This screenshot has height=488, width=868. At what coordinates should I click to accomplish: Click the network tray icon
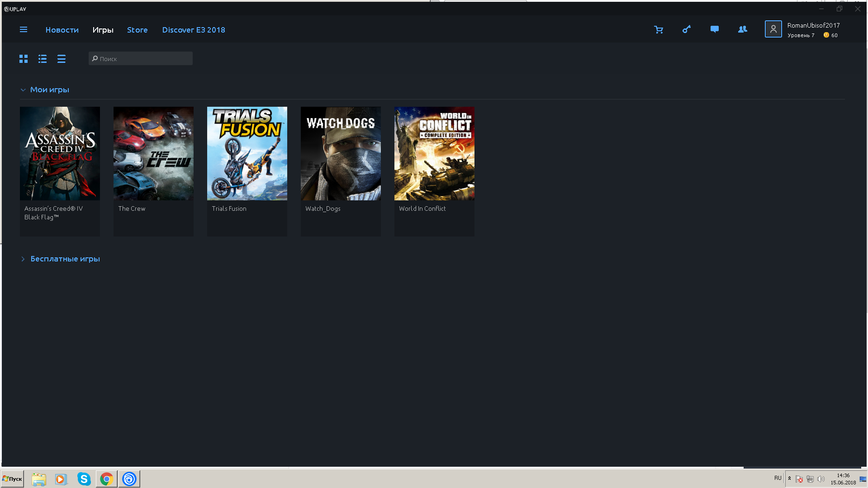click(x=810, y=479)
